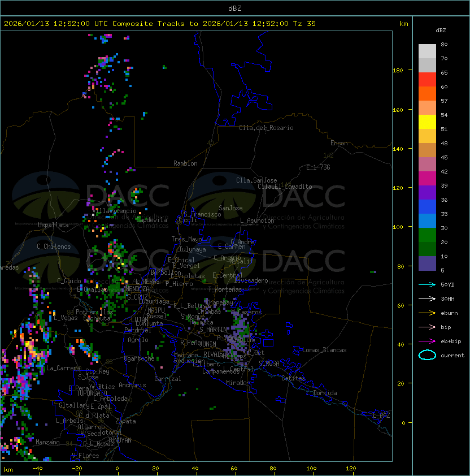470x476 pixels.
Task: Choose the top light gray dBZ swatch
Action: pos(427,51)
